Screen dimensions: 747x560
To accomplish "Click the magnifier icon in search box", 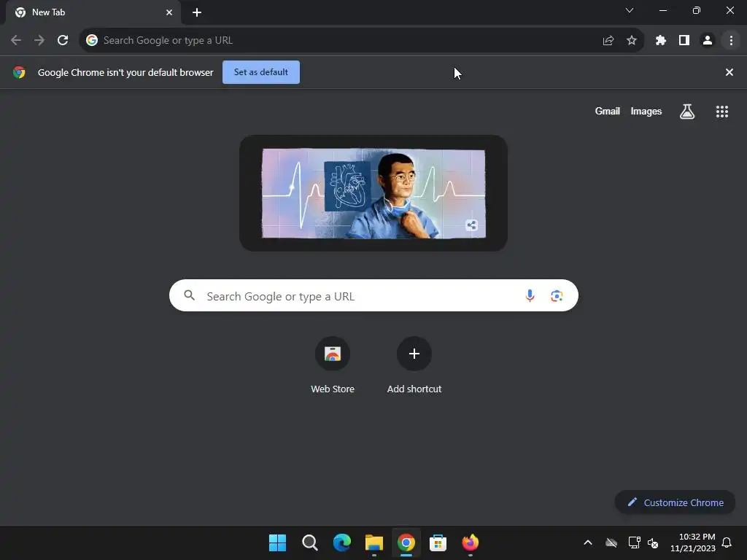I will pyautogui.click(x=190, y=296).
